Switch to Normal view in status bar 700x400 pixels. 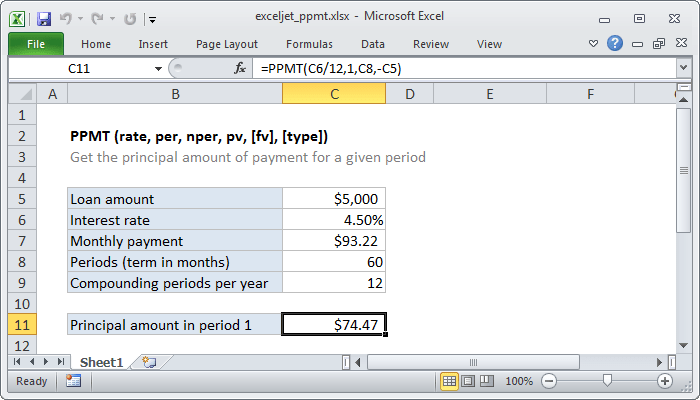[x=449, y=381]
